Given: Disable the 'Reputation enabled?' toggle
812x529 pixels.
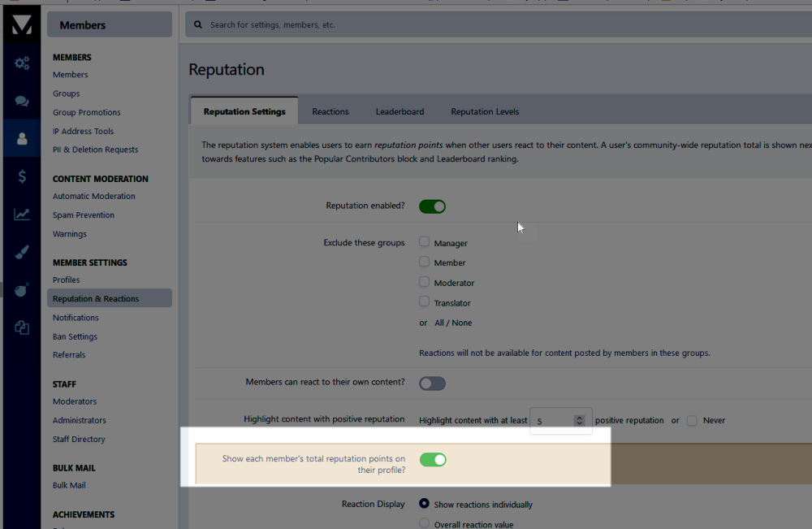Looking at the screenshot, I should pos(432,206).
